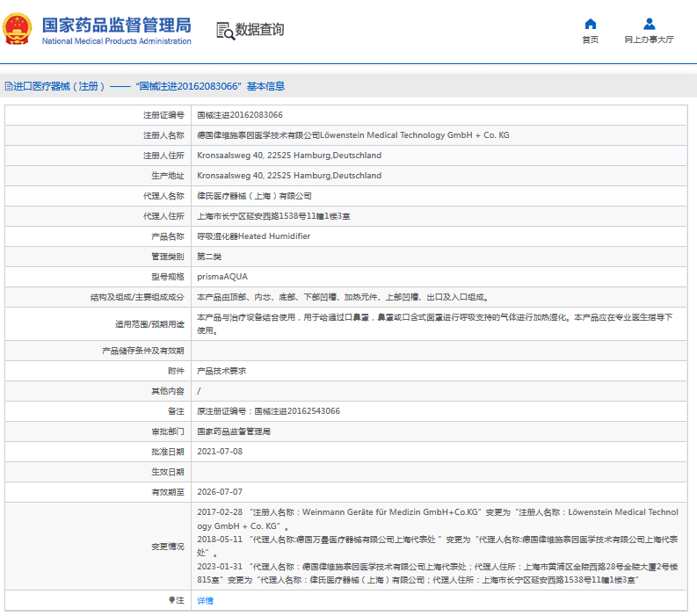Click the 备注 row label
Viewport: 697px width, 616px height.
tap(176, 411)
